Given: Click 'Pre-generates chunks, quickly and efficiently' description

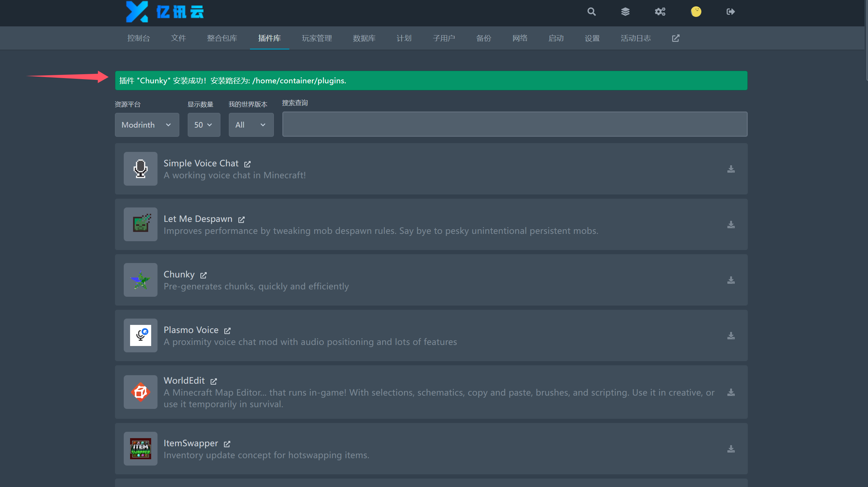Looking at the screenshot, I should [256, 287].
